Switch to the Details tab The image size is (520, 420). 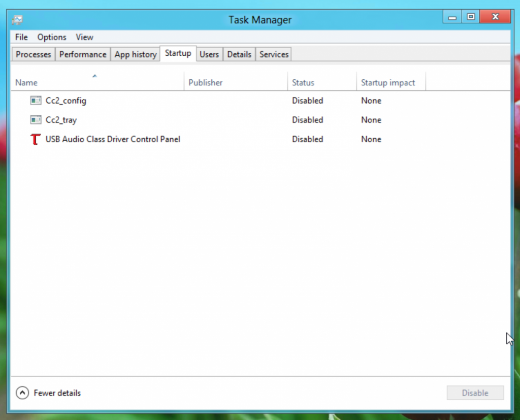[239, 54]
